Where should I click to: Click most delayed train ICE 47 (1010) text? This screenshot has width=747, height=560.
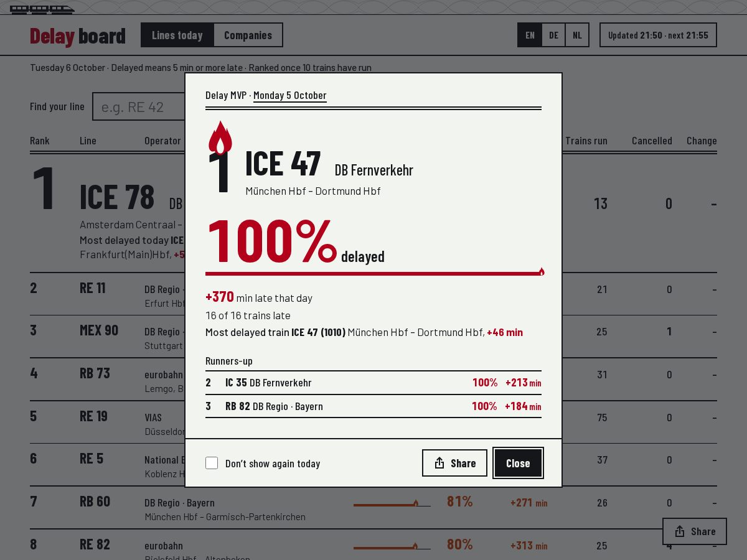[x=364, y=332]
